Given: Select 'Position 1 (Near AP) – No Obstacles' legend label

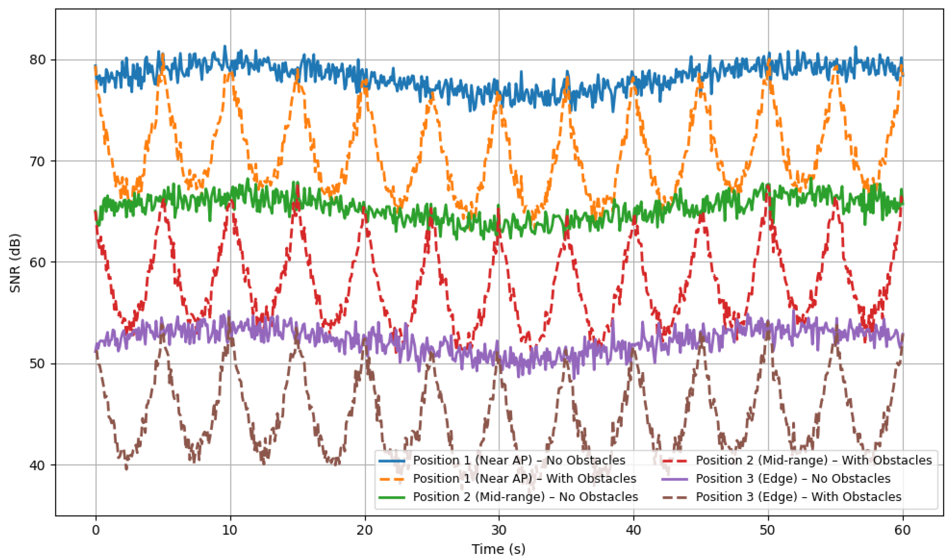Looking at the screenshot, I should tap(519, 461).
